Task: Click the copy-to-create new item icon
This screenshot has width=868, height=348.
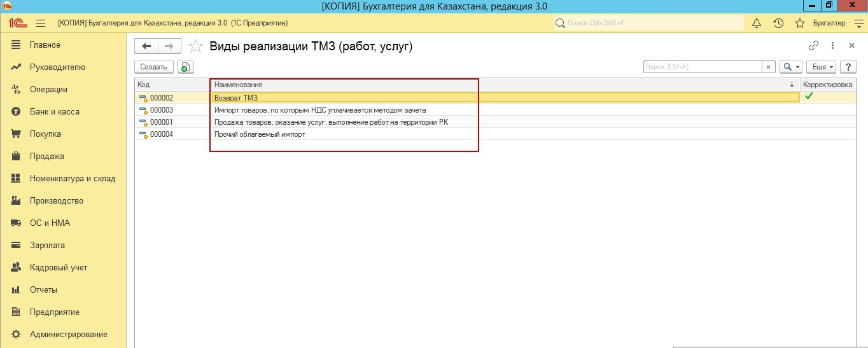Action: [185, 67]
